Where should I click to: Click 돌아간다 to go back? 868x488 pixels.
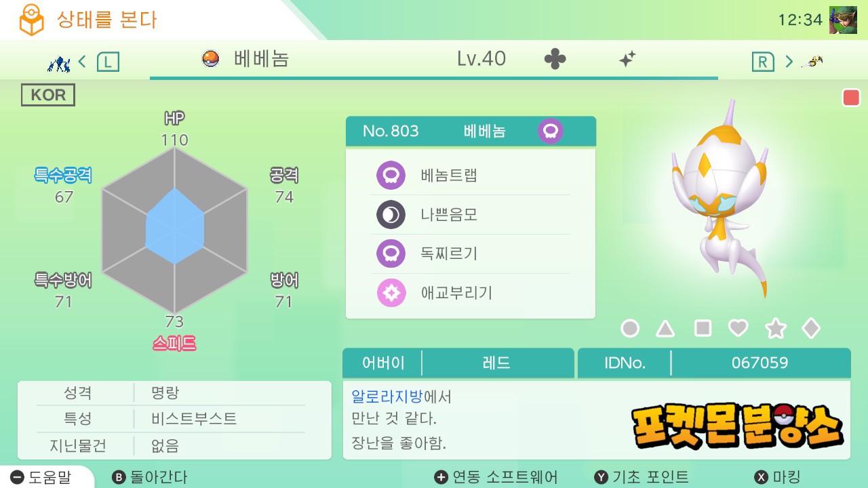[x=150, y=477]
